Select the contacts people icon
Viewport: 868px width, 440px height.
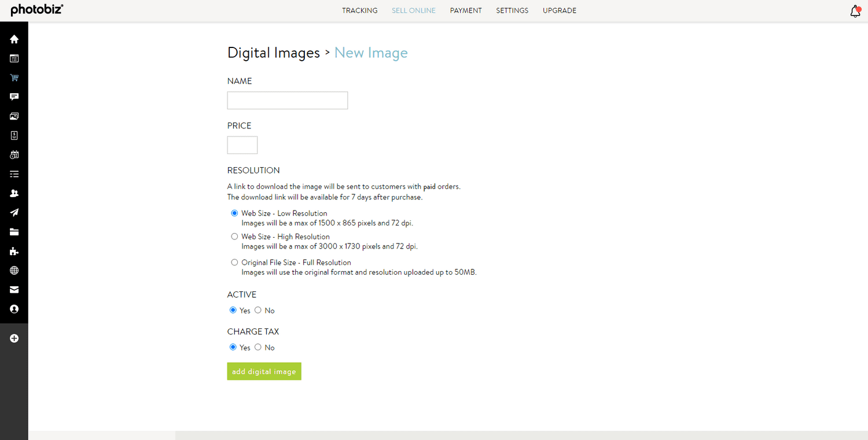(14, 193)
